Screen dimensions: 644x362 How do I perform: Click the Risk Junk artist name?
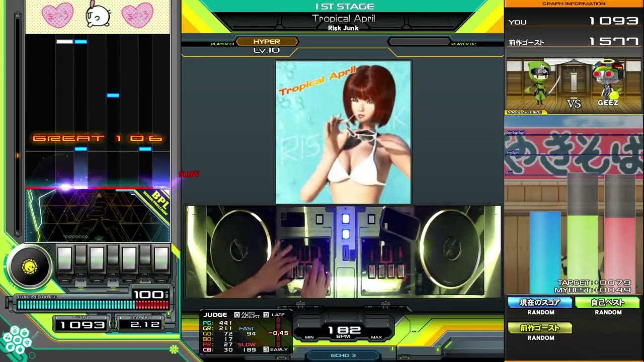(x=343, y=28)
